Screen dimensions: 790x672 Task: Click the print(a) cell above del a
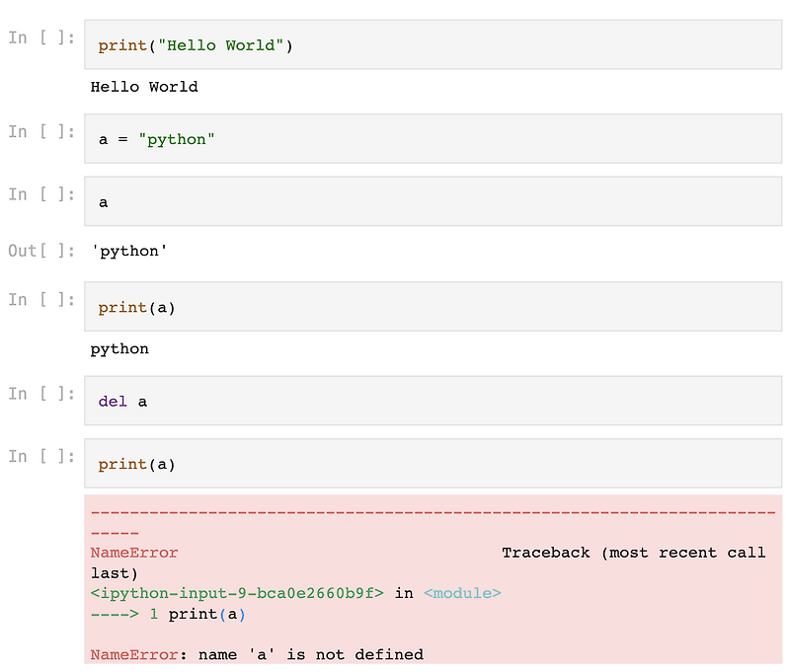pyautogui.click(x=433, y=307)
